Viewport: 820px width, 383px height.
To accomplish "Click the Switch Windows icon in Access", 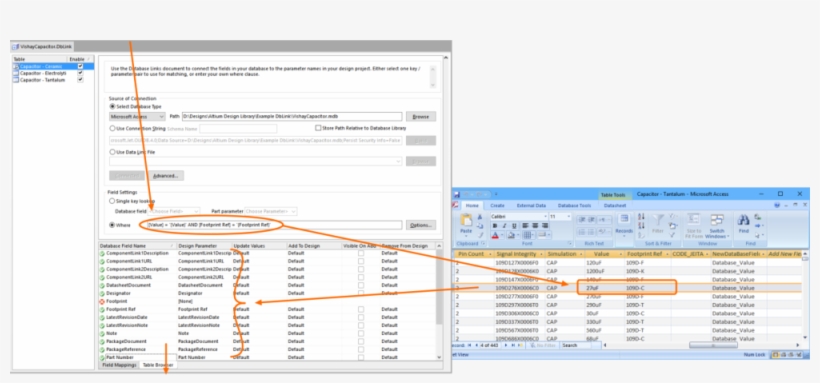I will (717, 220).
